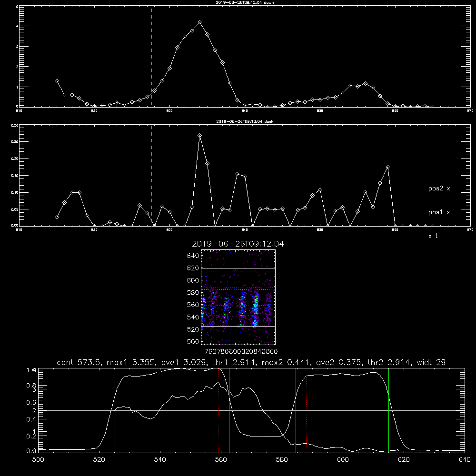This screenshot has width=476, height=476.
Task: Click the blue dotted horizontal threshold line in the bottom plot
Action: pos(251,391)
